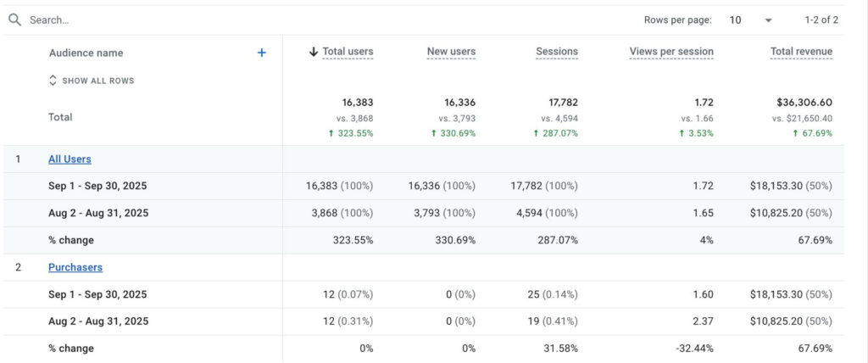868x363 pixels.
Task: Sort by Total users column
Action: point(348,52)
